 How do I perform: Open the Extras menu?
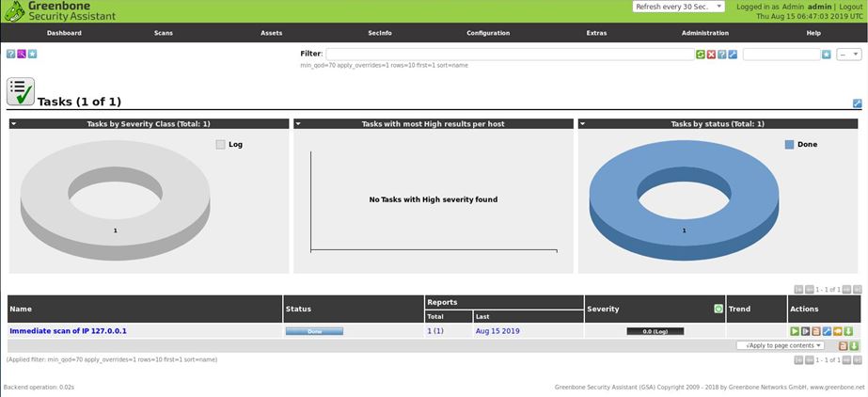(x=596, y=33)
